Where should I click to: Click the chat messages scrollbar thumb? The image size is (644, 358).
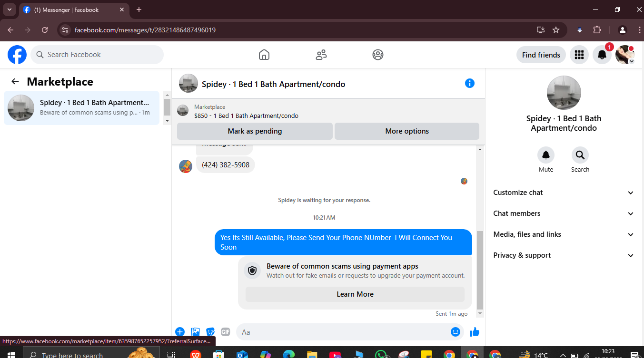[480, 270]
